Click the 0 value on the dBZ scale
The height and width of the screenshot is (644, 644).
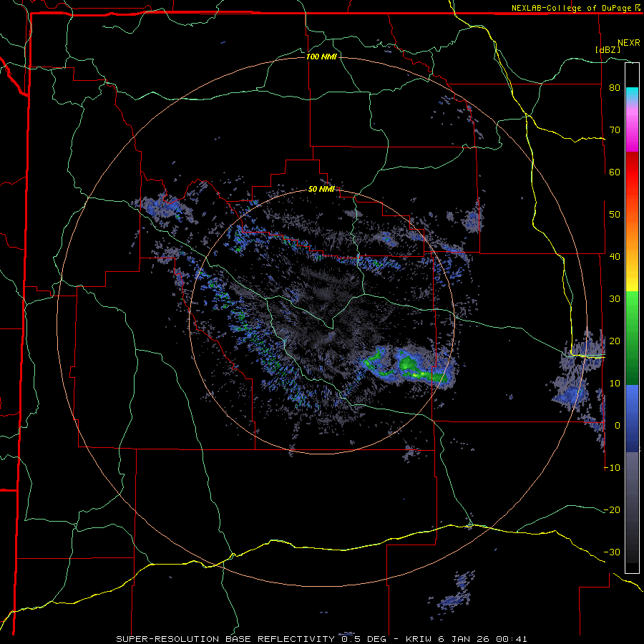click(618, 426)
